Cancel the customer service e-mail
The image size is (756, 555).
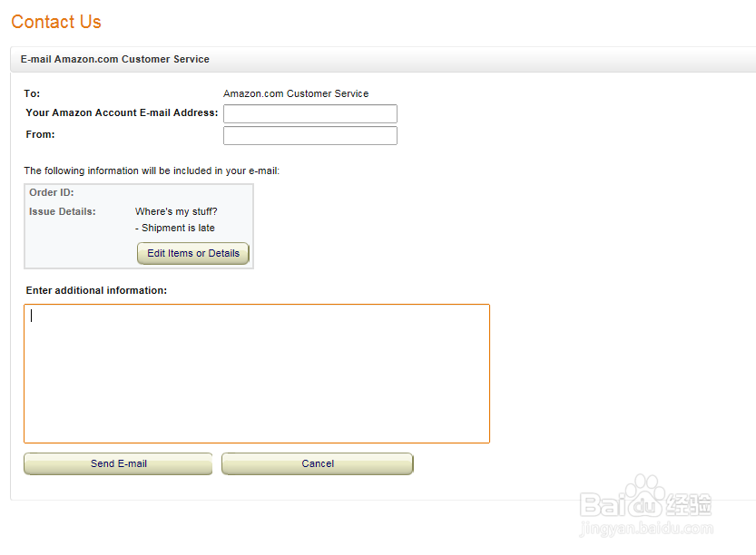tap(318, 463)
